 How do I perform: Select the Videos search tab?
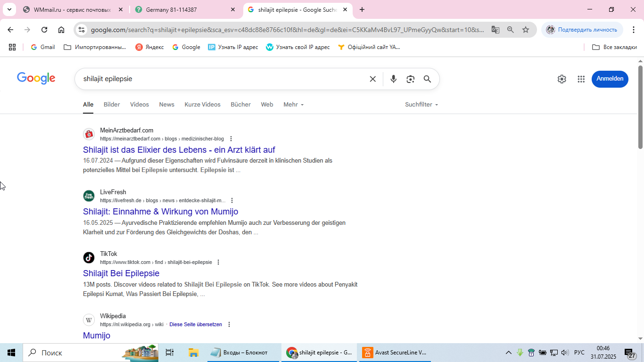point(140,105)
